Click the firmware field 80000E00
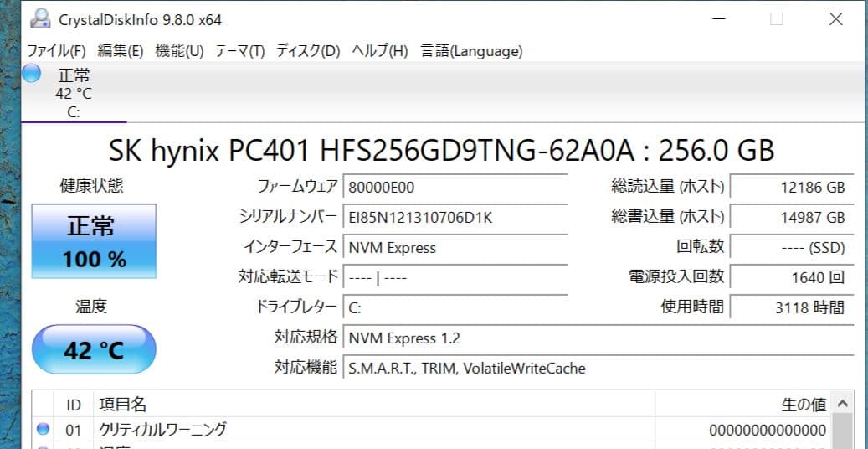The image size is (868, 449). pos(455,188)
